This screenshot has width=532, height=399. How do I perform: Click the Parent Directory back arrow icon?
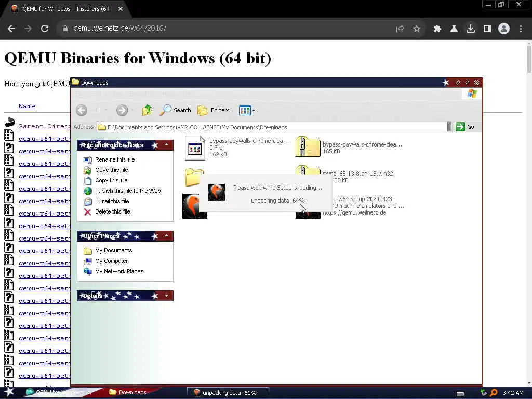point(9,123)
